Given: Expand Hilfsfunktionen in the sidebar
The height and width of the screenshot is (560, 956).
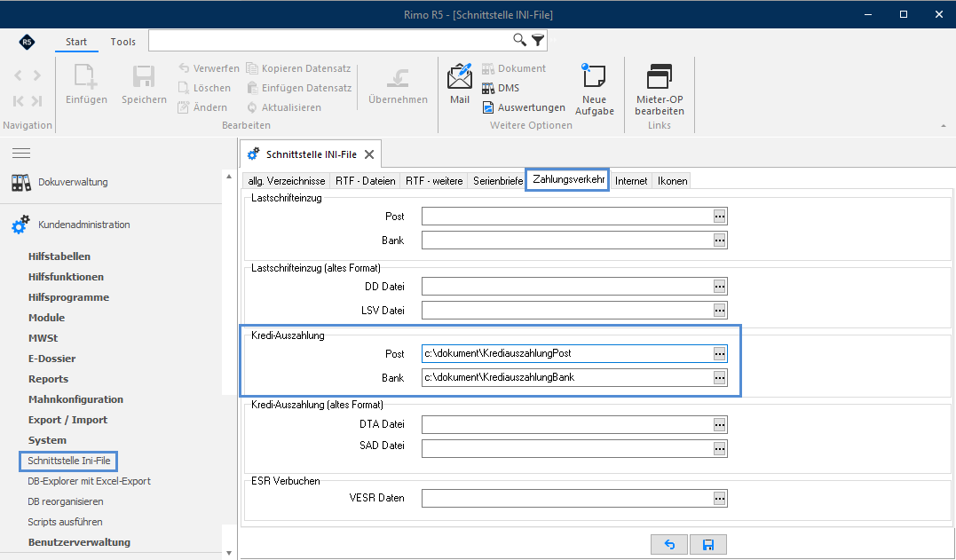Looking at the screenshot, I should click(66, 277).
